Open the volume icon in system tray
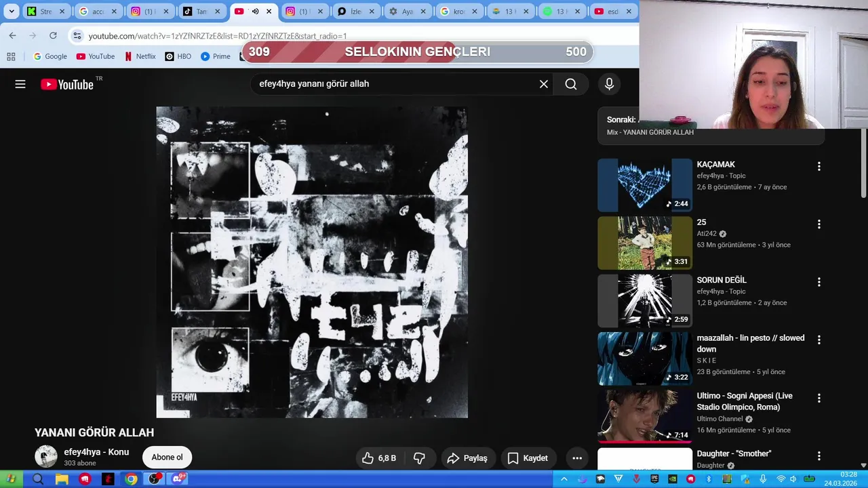The height and width of the screenshot is (488, 868). click(793, 479)
